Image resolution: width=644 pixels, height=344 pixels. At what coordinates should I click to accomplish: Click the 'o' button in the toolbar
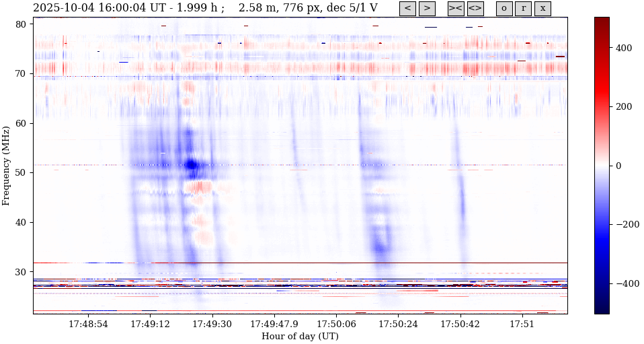click(x=504, y=9)
